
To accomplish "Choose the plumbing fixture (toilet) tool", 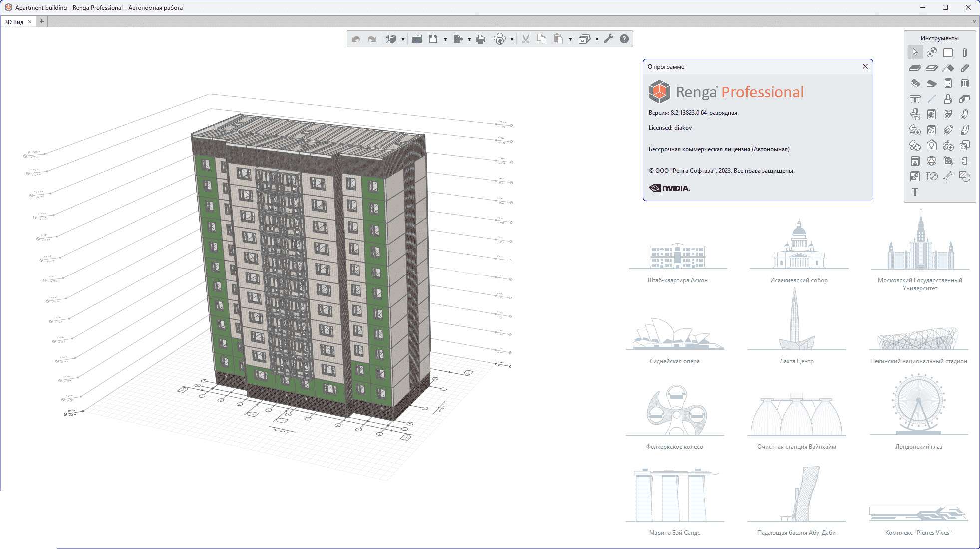I will [x=915, y=114].
